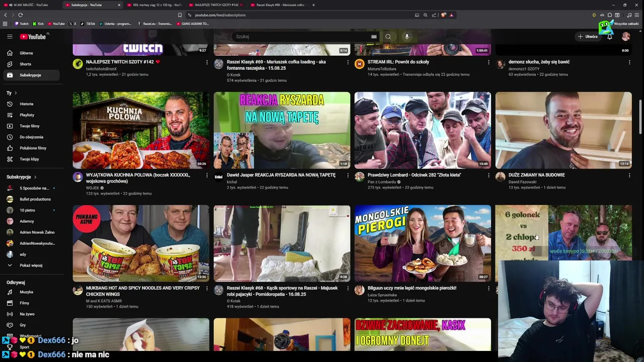Click the Utwórz button
Screen dimensions: 644x362
click(587, 36)
